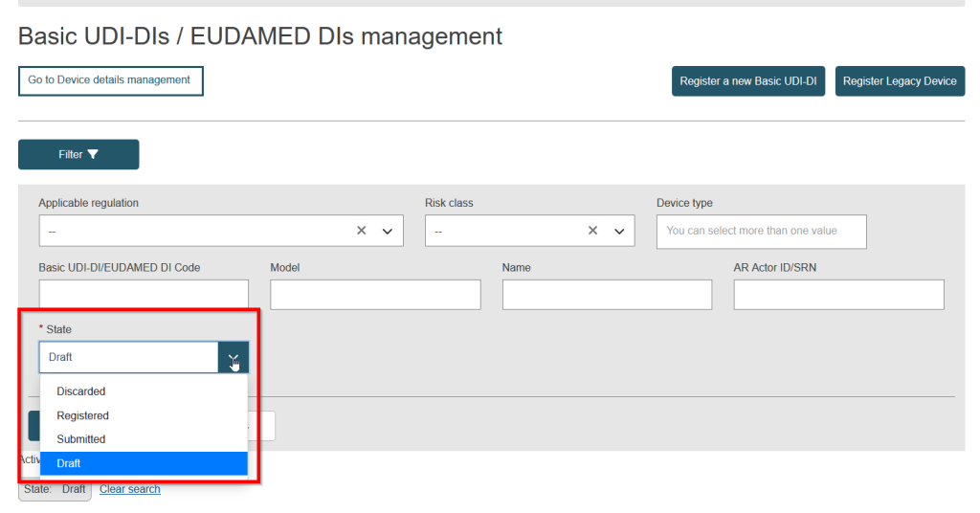
Task: Go to Device details management
Action: (110, 80)
